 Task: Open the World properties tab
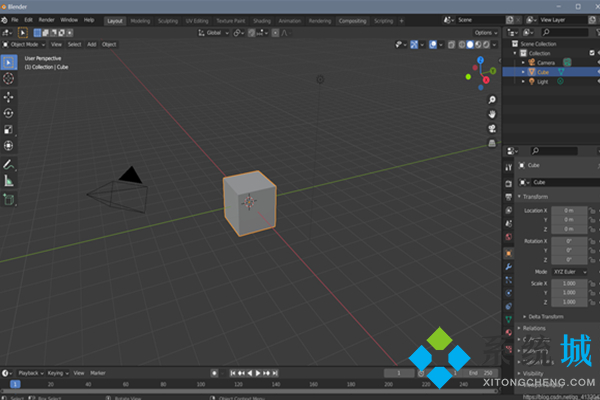509,237
